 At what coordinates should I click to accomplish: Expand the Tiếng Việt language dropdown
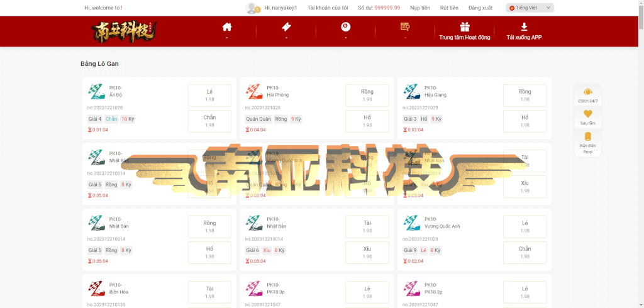click(x=530, y=8)
